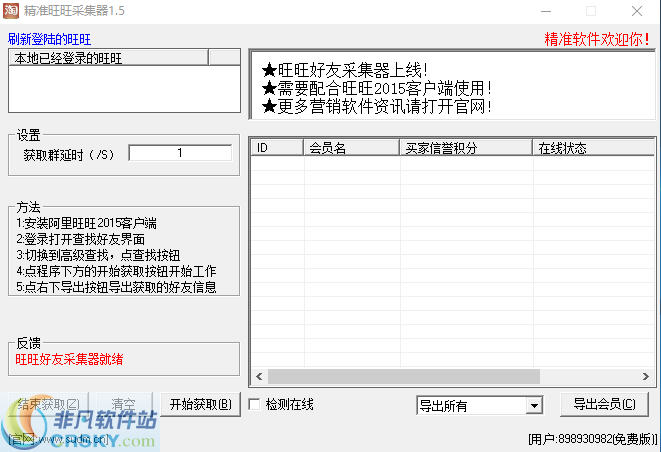This screenshot has height=452, width=661.
Task: Click step 5:点右下导出按钮 text
Action: tap(116, 287)
